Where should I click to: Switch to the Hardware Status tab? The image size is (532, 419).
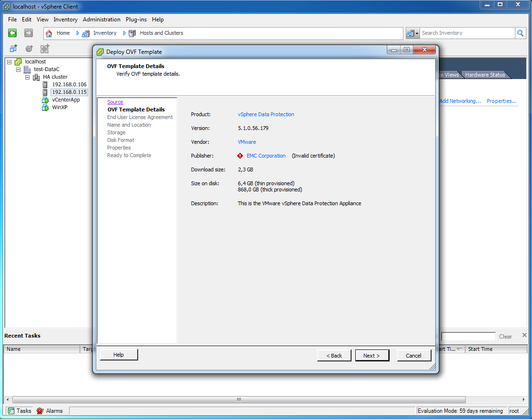(x=485, y=75)
